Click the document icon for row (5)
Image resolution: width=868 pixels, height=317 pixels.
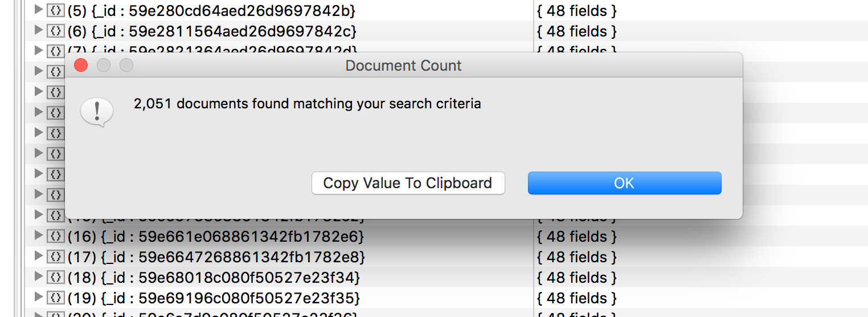tap(55, 10)
